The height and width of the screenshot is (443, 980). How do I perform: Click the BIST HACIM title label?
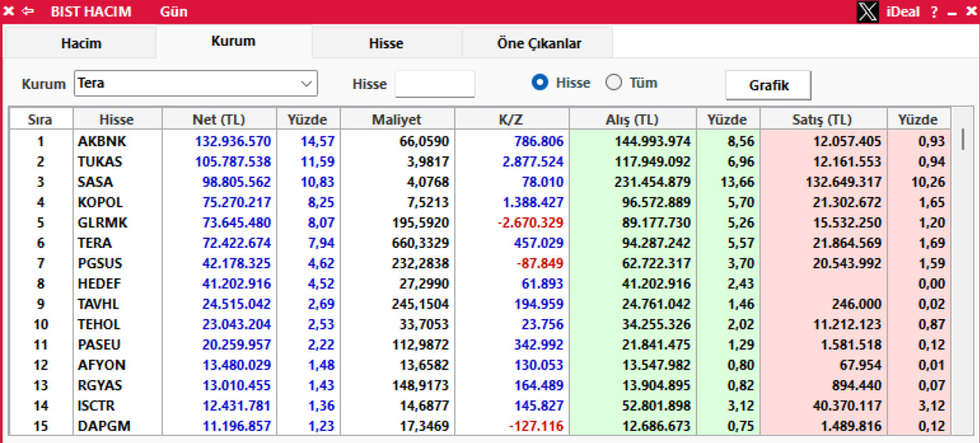(x=90, y=11)
